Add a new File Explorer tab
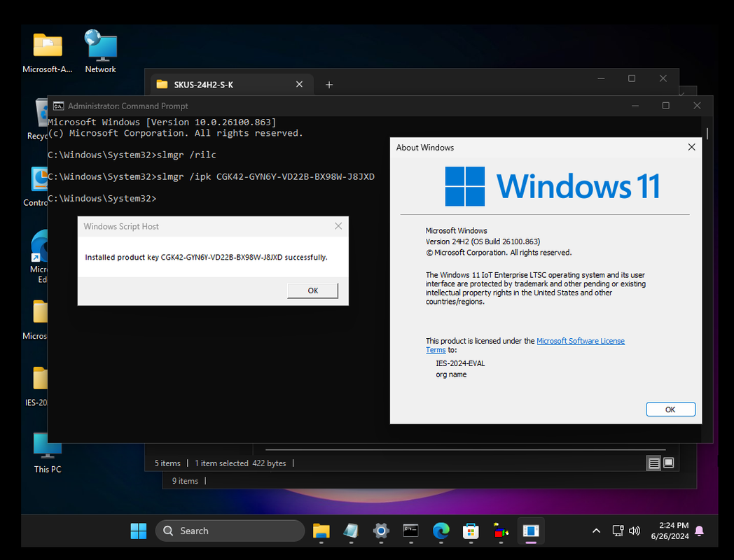The image size is (734, 560). point(329,85)
